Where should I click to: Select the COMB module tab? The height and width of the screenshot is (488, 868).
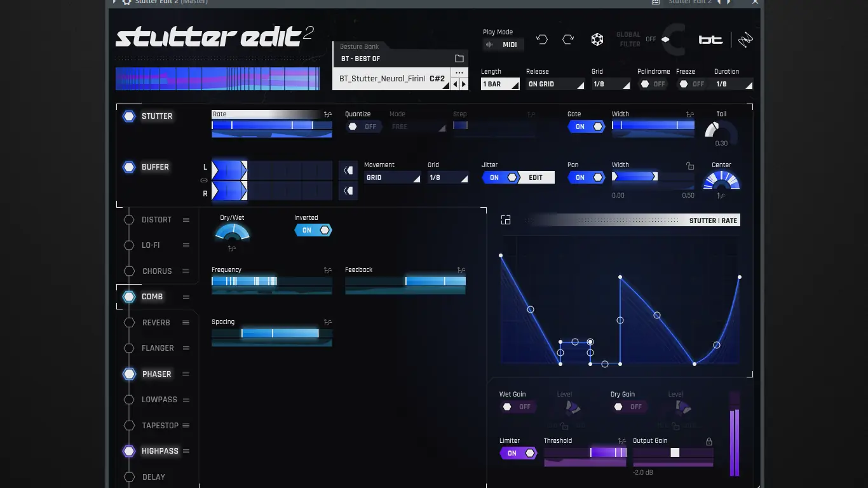point(153,297)
